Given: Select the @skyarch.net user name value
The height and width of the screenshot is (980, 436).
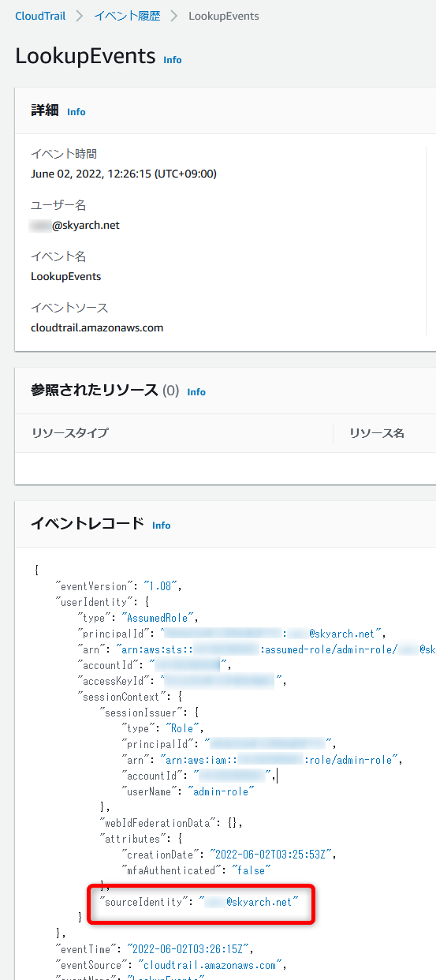Looking at the screenshot, I should [x=76, y=225].
